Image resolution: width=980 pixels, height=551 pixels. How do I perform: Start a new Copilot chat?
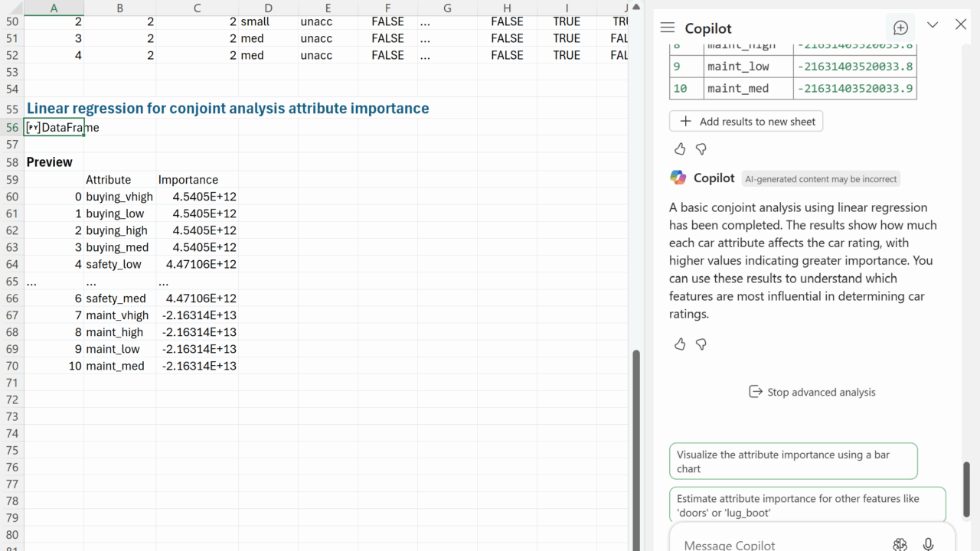point(900,28)
